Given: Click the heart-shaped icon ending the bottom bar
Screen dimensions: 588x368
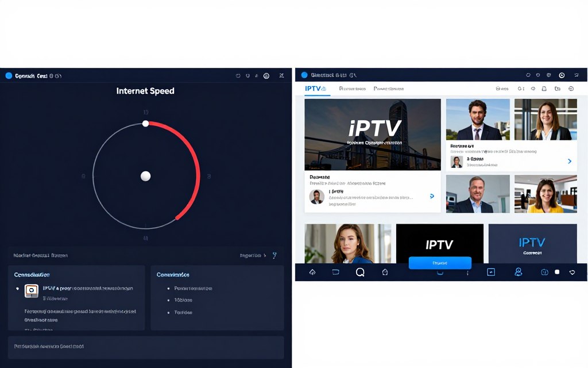Looking at the screenshot, I should click(x=572, y=272).
